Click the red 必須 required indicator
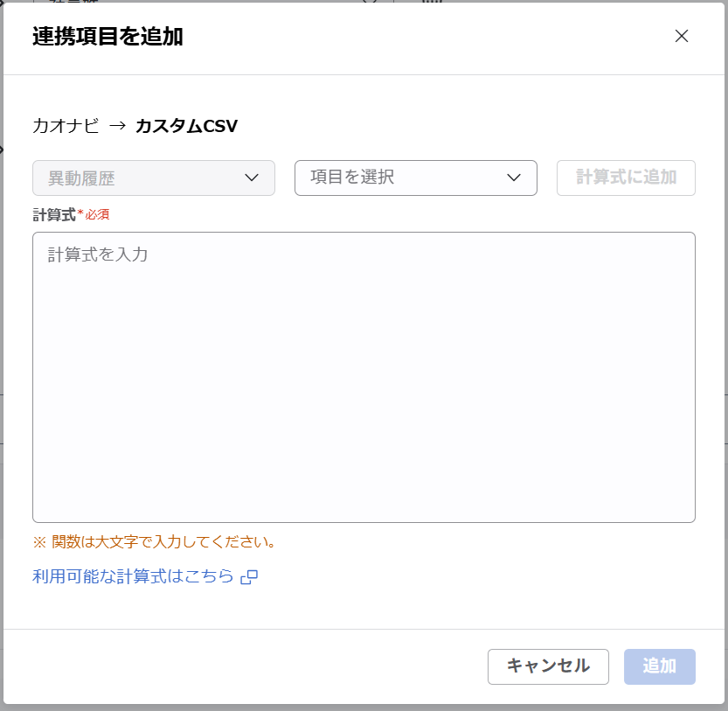This screenshot has height=711, width=728. point(95,213)
